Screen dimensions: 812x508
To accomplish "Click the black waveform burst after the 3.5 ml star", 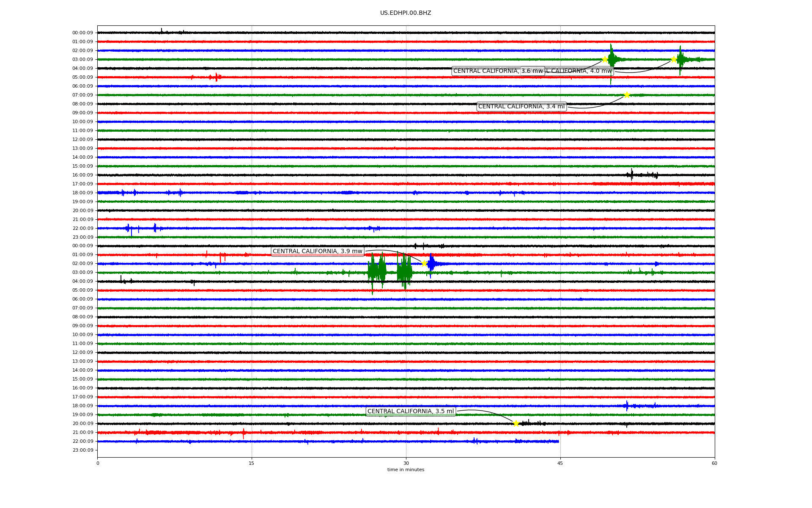I will pyautogui.click(x=529, y=423).
